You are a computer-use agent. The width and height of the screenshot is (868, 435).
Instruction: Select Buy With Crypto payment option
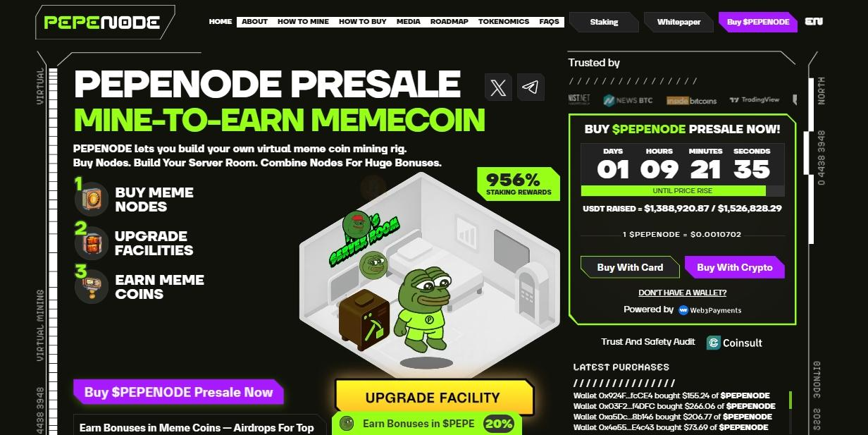pos(735,267)
